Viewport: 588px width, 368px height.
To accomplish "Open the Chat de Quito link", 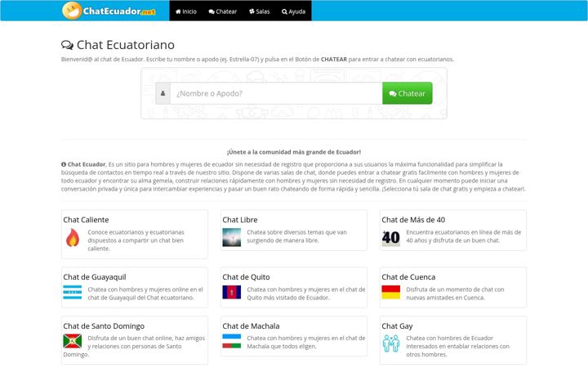I will (x=246, y=277).
